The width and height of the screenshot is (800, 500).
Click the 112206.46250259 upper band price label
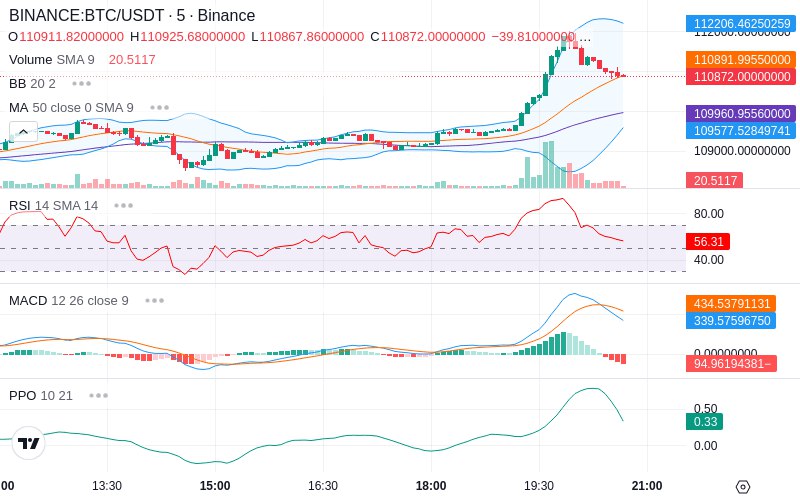pyautogui.click(x=741, y=23)
